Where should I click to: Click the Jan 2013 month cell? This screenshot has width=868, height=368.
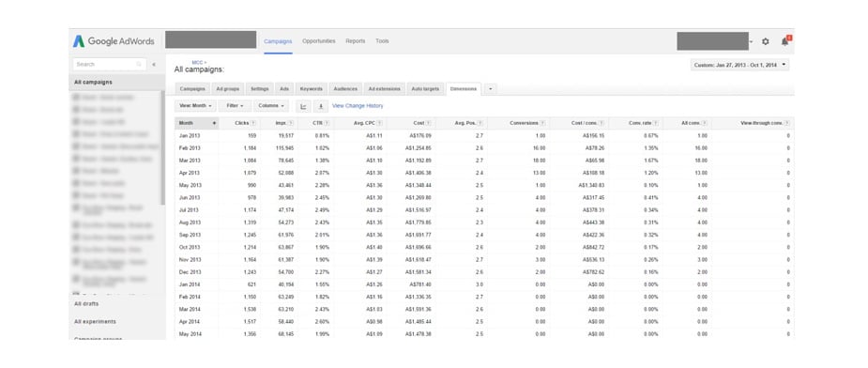tap(190, 136)
